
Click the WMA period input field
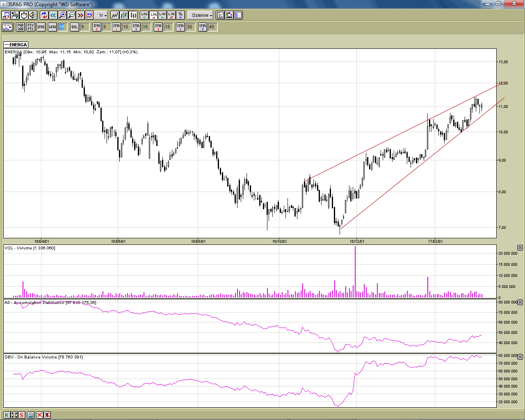[x=62, y=27]
